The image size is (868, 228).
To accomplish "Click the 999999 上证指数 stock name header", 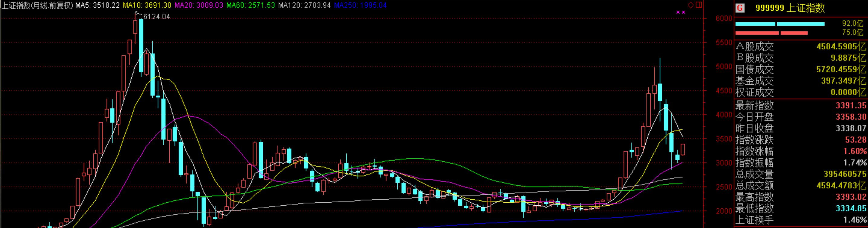I will pos(790,8).
